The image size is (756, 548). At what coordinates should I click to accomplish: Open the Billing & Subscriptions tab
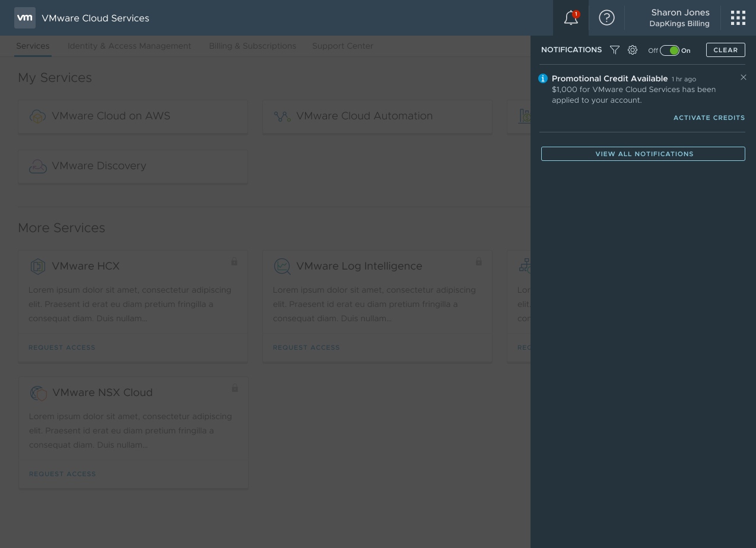(x=252, y=46)
